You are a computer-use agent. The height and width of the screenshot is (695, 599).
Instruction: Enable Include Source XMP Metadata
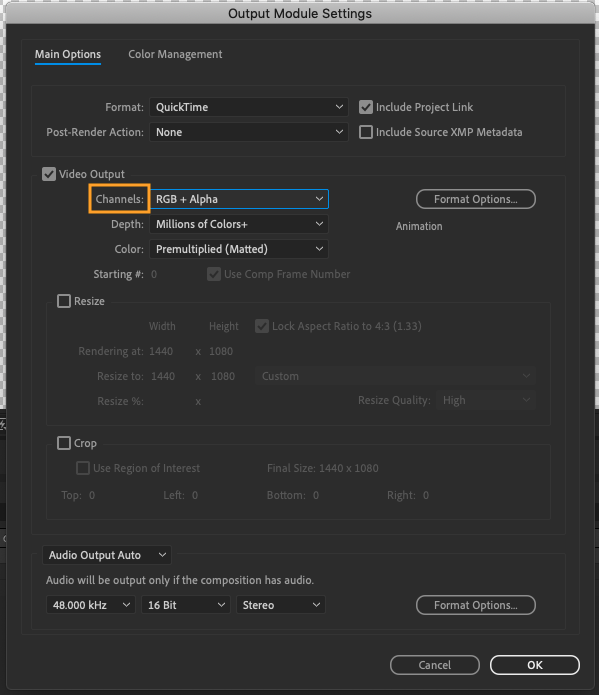tap(366, 132)
